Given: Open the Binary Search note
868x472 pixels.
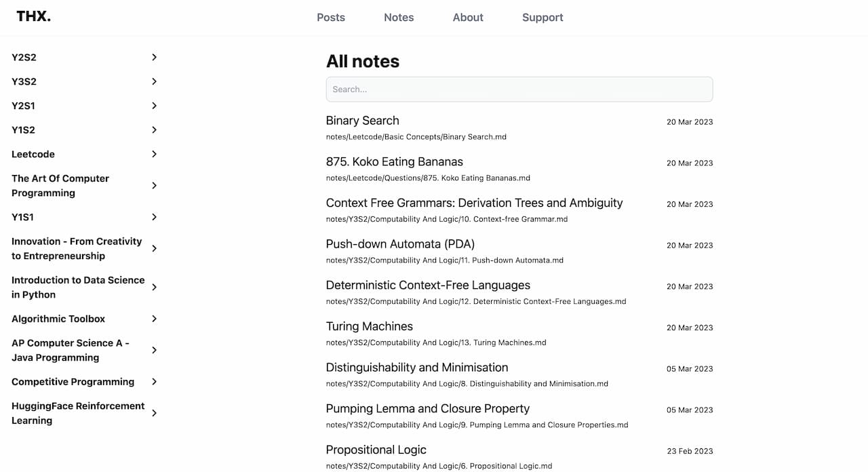Looking at the screenshot, I should coord(362,121).
